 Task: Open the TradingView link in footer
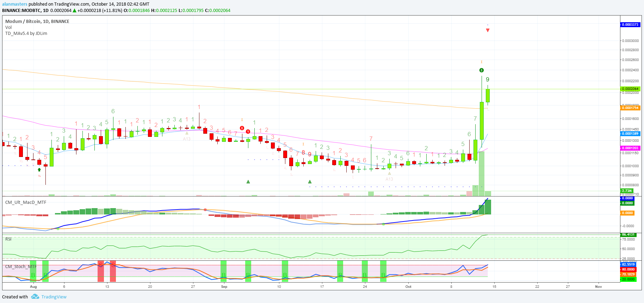(54, 297)
